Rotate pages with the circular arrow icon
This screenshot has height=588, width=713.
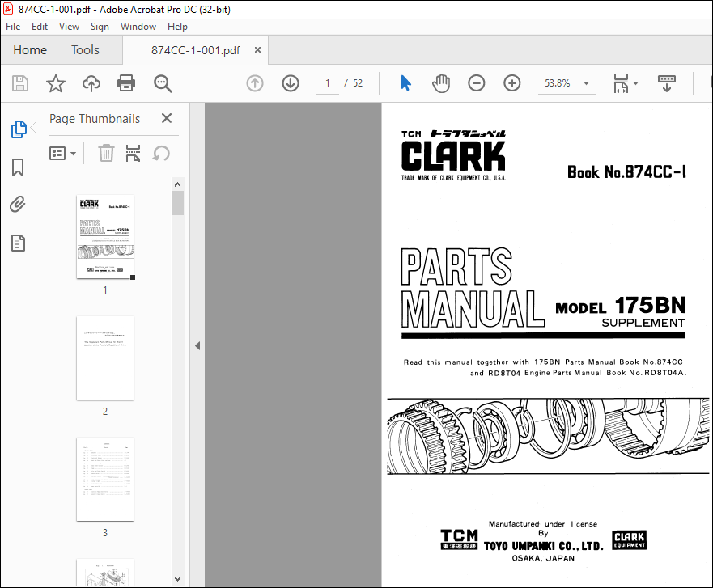pos(161,153)
